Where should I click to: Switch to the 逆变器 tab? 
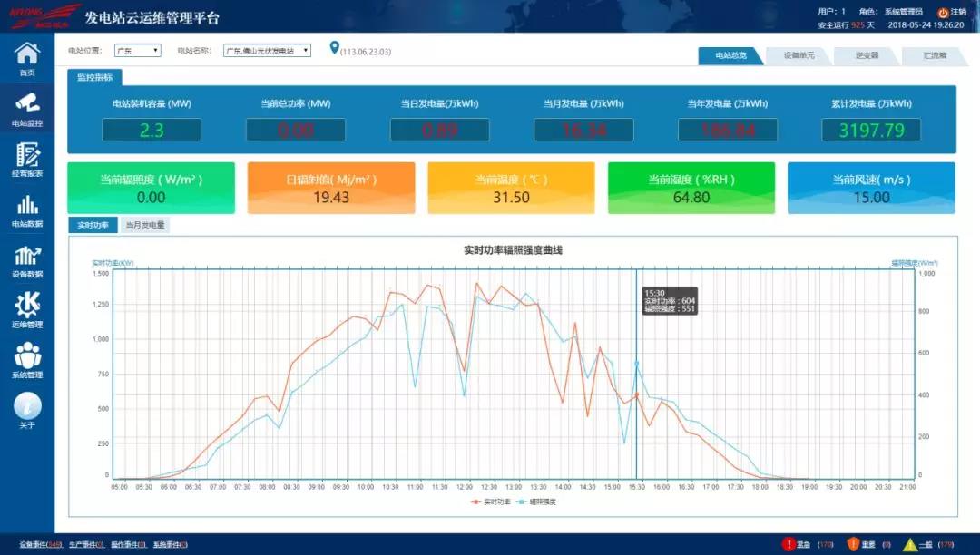pyautogui.click(x=867, y=55)
